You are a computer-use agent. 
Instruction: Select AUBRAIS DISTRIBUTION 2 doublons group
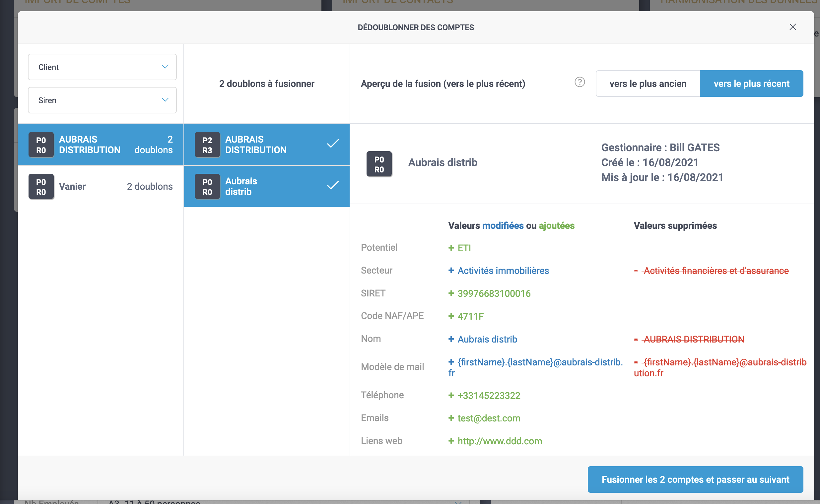click(x=101, y=145)
